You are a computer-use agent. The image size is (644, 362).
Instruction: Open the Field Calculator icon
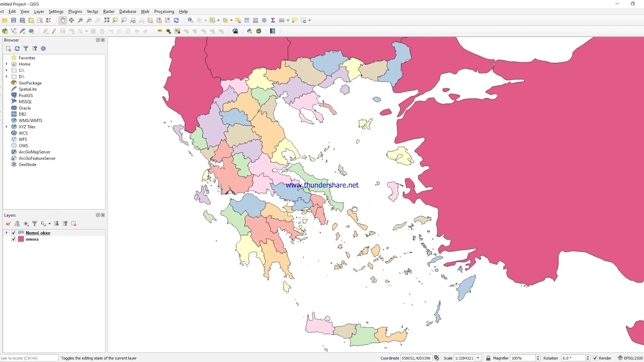[256, 20]
